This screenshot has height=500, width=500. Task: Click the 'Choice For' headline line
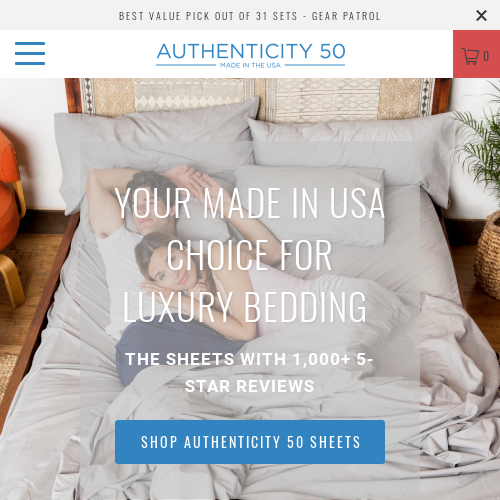(249, 255)
